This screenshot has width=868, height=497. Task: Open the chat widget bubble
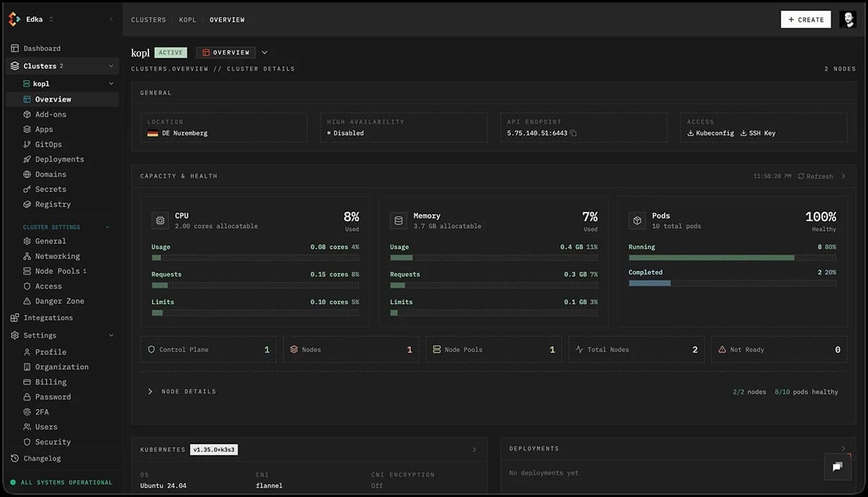click(837, 467)
